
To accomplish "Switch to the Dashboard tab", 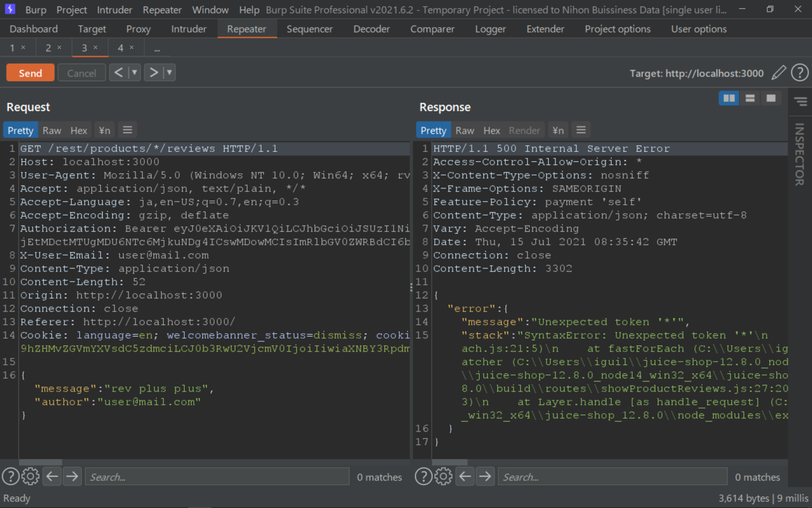I will [x=34, y=29].
